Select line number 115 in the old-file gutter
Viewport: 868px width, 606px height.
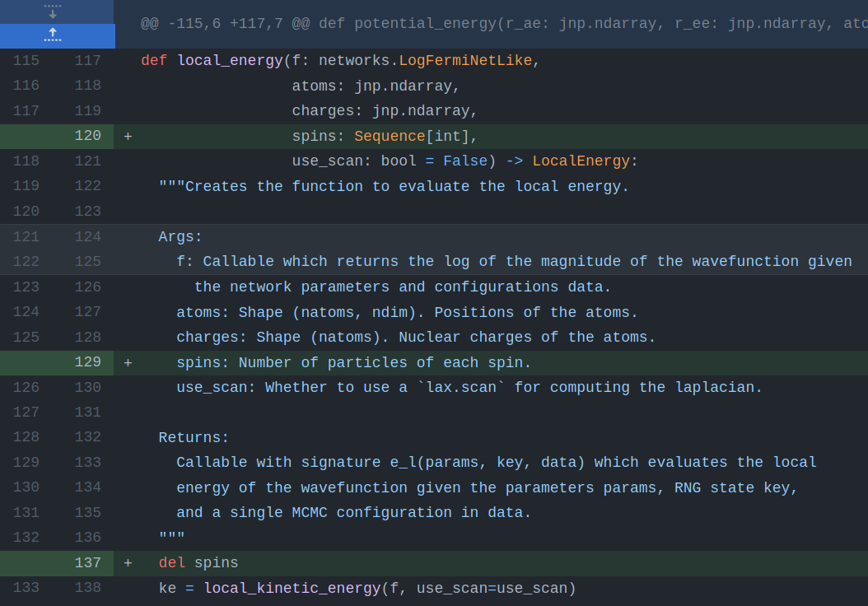pos(26,60)
